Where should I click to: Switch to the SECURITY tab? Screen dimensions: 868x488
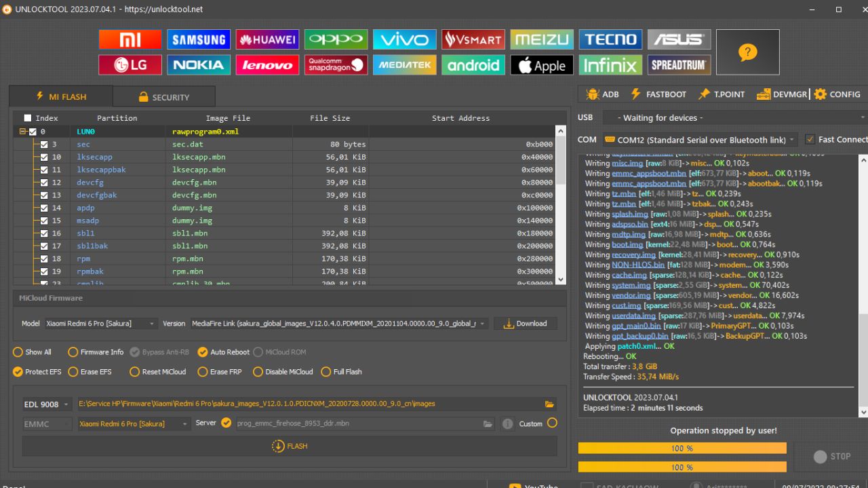click(164, 97)
